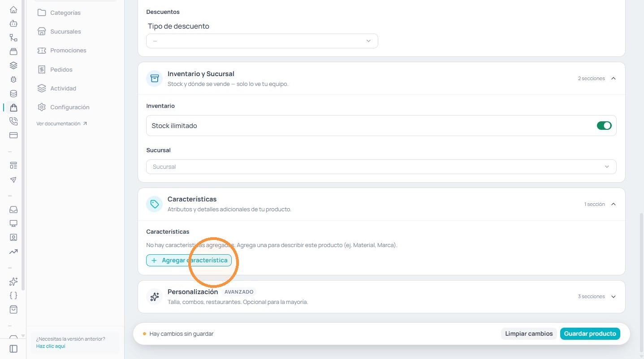Collapse the Características section chevron
This screenshot has height=359, width=644.
click(614, 204)
